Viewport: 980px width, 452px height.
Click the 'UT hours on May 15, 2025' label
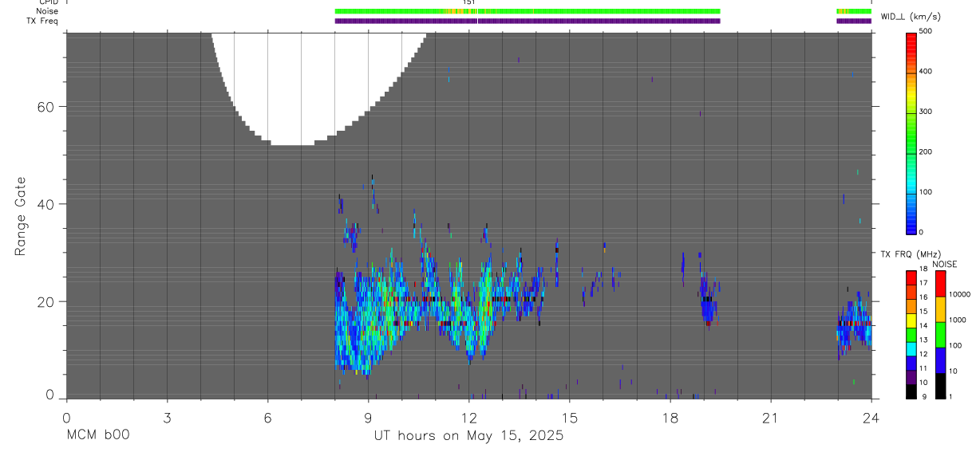[468, 436]
